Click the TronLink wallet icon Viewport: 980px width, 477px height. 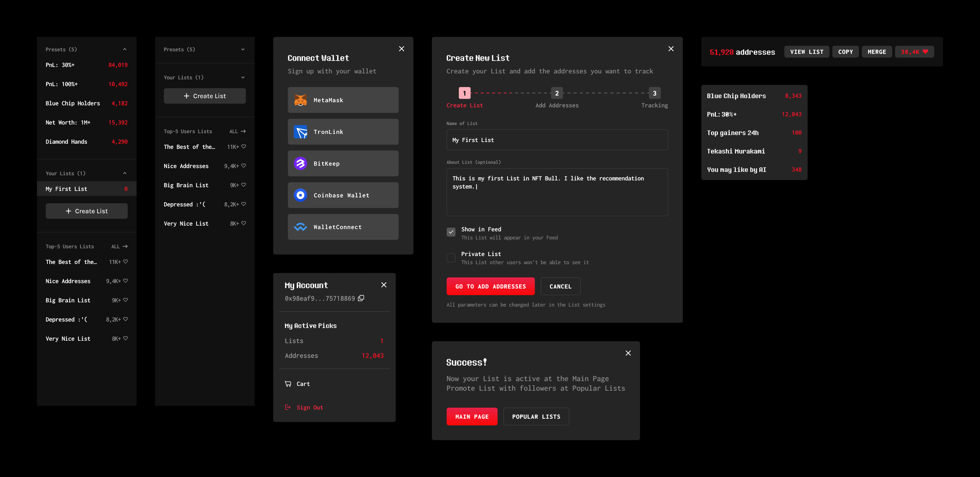pyautogui.click(x=300, y=132)
